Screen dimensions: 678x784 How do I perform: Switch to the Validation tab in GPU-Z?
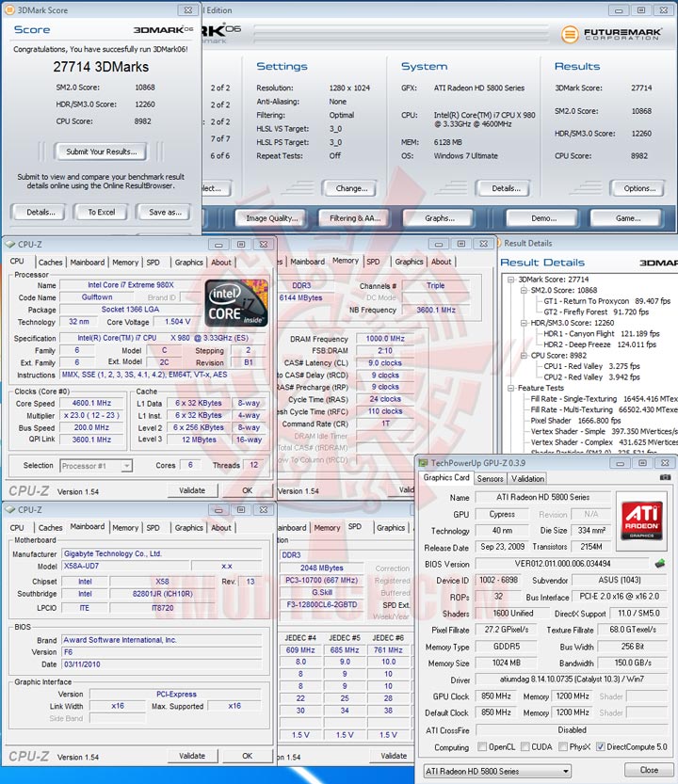coord(527,478)
